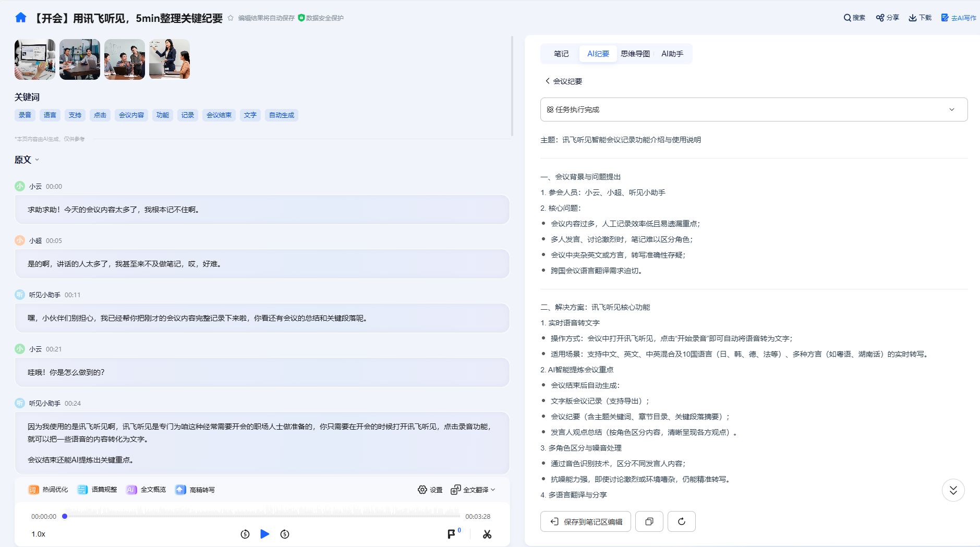
Task: Select the AI纪要 tab
Action: tap(598, 54)
